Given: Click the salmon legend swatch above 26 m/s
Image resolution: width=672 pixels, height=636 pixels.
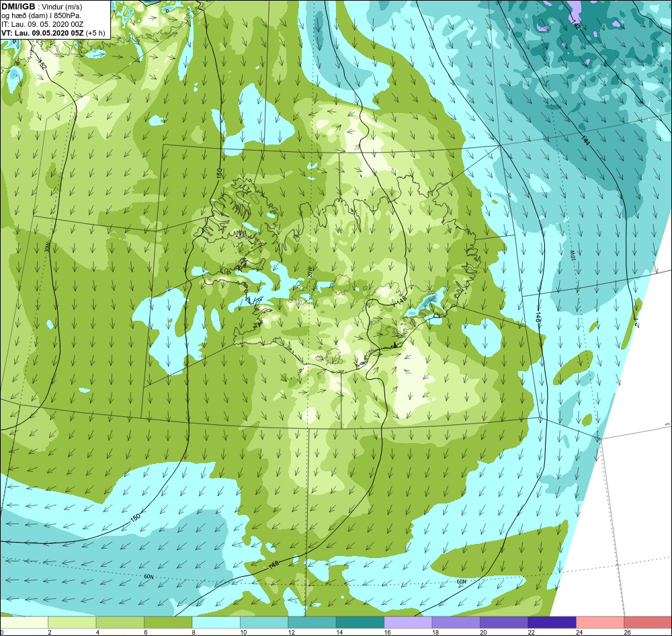Looking at the screenshot, I should coord(648,623).
